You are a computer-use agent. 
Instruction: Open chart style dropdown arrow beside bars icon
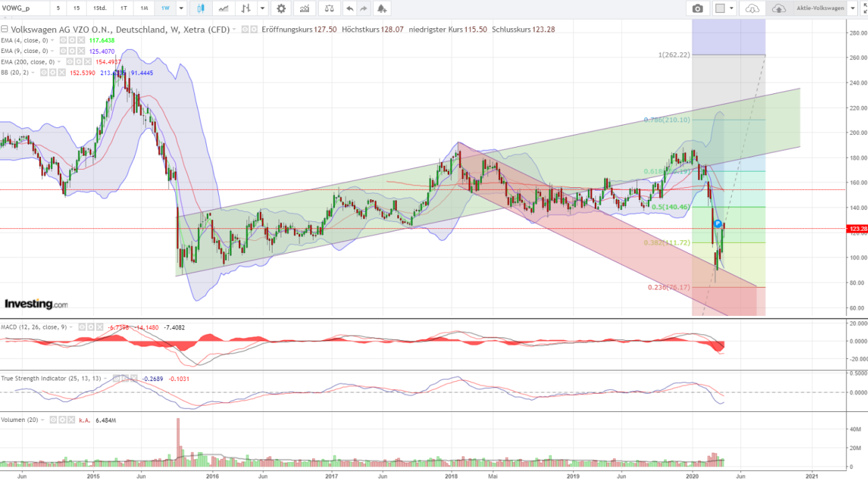coord(262,9)
